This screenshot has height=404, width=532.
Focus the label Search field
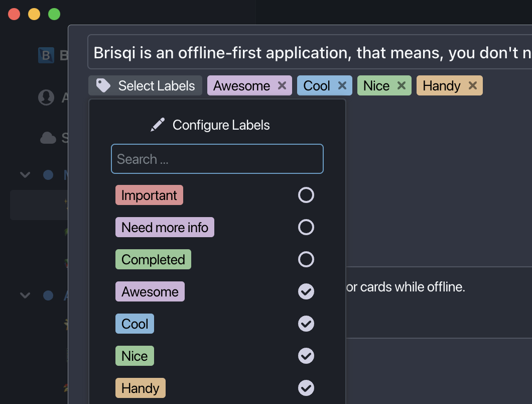click(217, 159)
